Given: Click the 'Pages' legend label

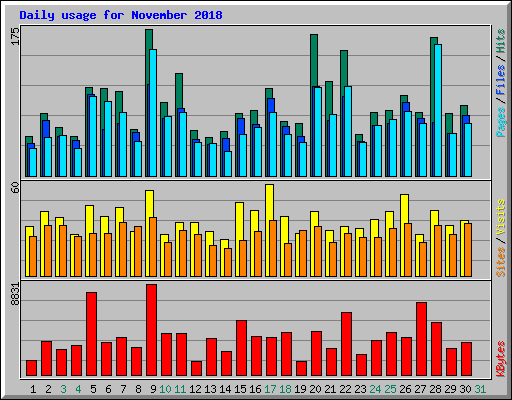Looking at the screenshot, I should pos(501,122).
